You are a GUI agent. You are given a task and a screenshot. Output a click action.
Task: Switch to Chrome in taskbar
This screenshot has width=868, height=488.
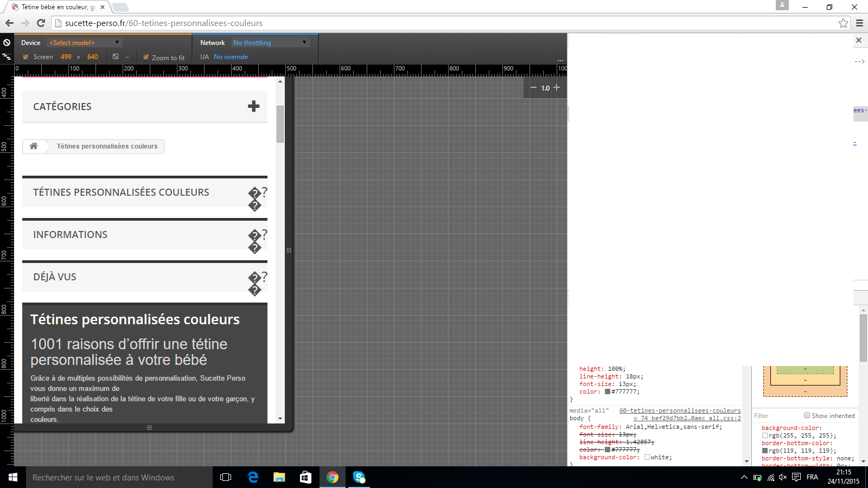333,477
